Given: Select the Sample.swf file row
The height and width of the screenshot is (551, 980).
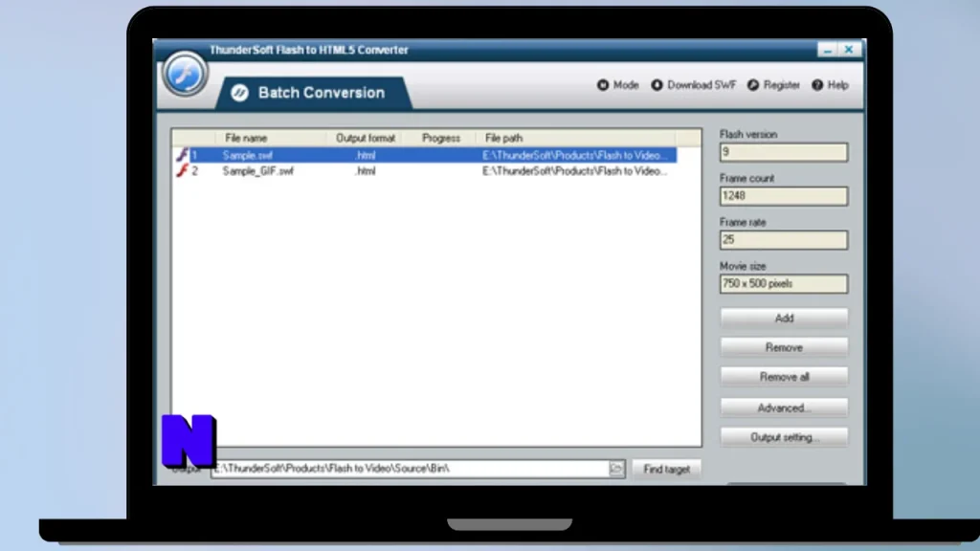Looking at the screenshot, I should [x=426, y=155].
